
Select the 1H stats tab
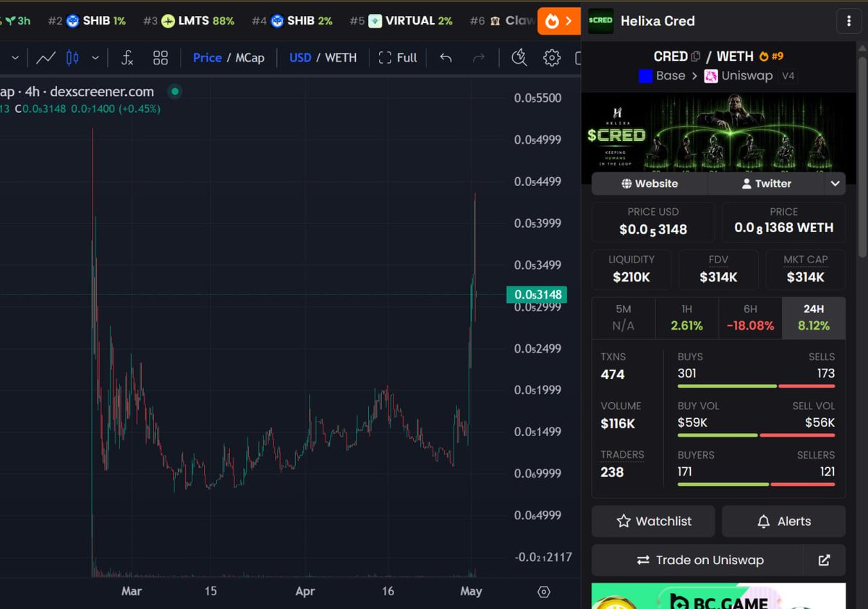tap(686, 318)
